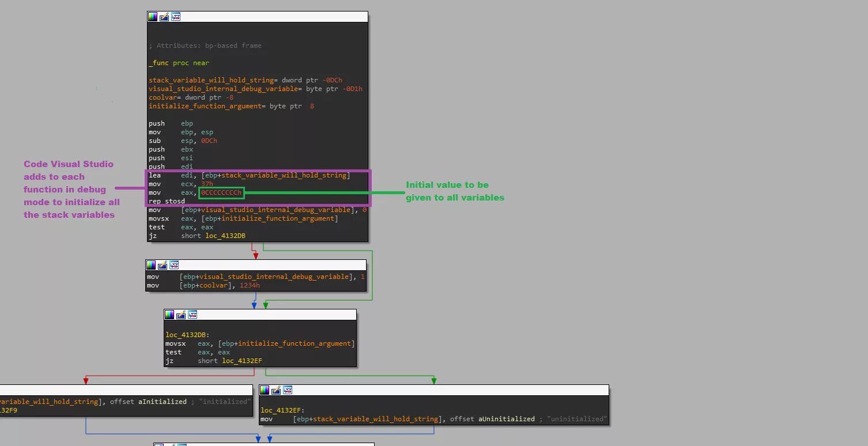
Task: Click stack_variable_will_hold_string dword ptr -0DCh declaration
Action: [x=246, y=80]
